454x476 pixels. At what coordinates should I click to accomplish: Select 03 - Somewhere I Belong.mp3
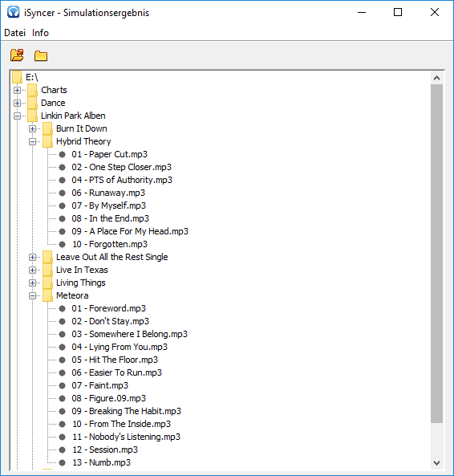pyautogui.click(x=129, y=334)
